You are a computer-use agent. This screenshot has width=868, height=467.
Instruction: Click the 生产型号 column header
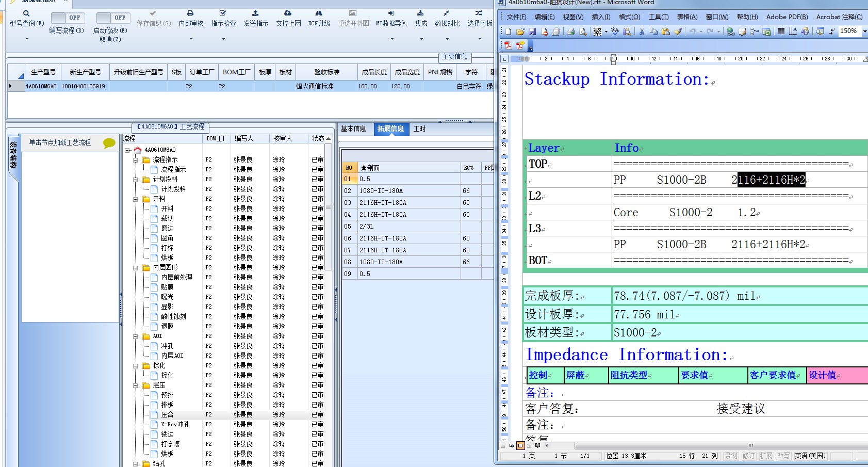point(43,72)
